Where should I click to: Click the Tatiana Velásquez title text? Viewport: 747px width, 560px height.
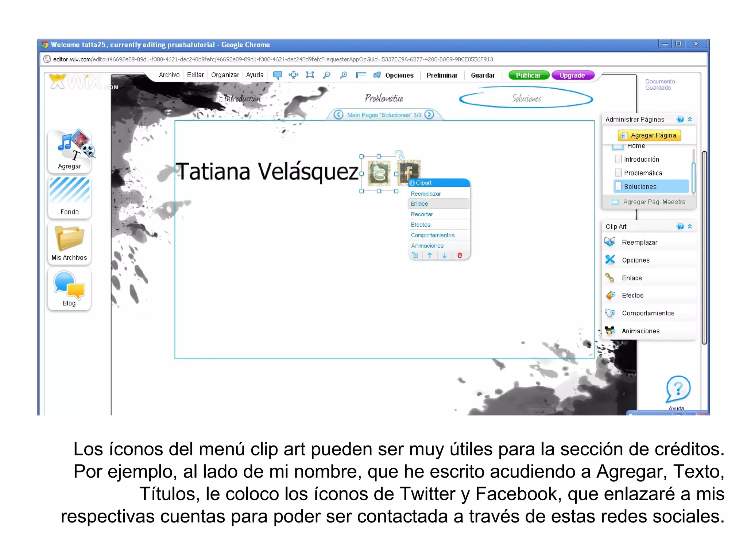coord(267,171)
